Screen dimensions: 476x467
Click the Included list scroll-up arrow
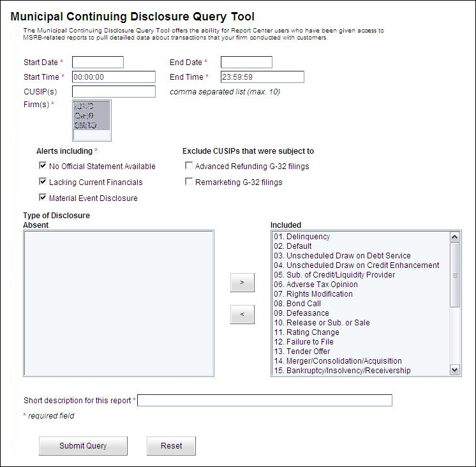tap(455, 237)
